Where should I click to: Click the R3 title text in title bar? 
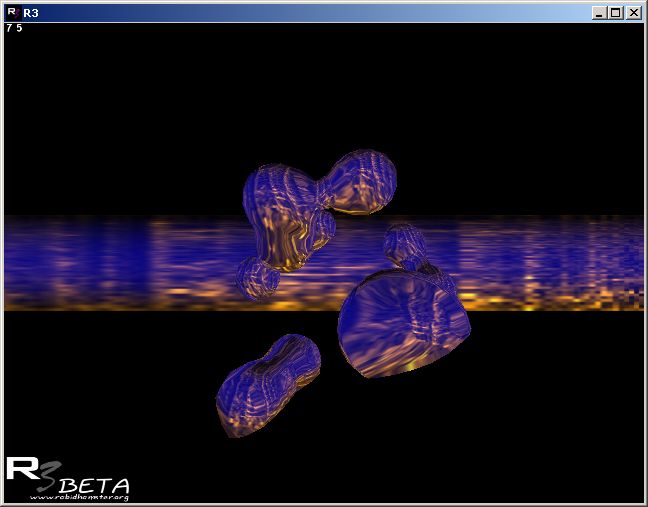(x=30, y=13)
